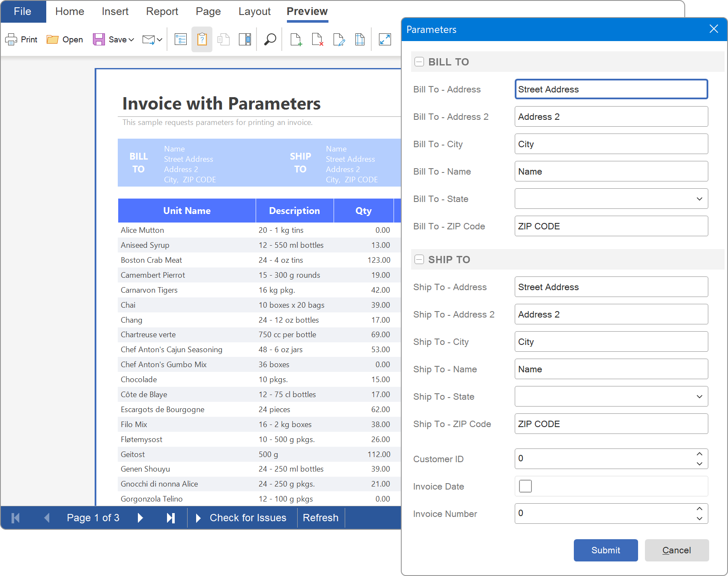The image size is (728, 576).
Task: Click the Print icon in the toolbar
Action: (x=12, y=40)
